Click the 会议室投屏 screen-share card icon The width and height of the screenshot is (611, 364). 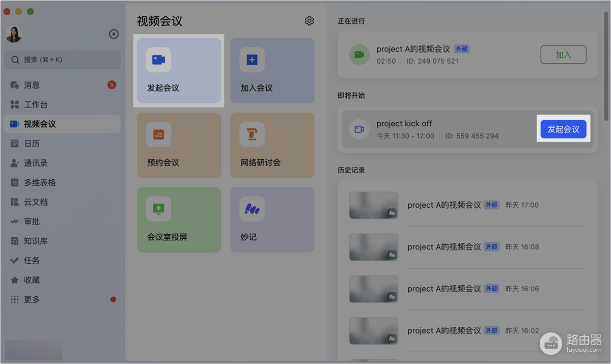point(158,209)
